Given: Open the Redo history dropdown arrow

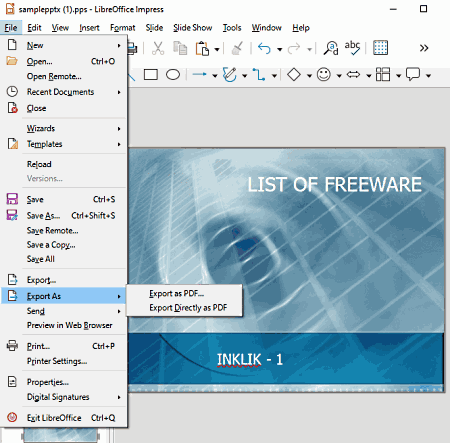Looking at the screenshot, I should coord(309,50).
